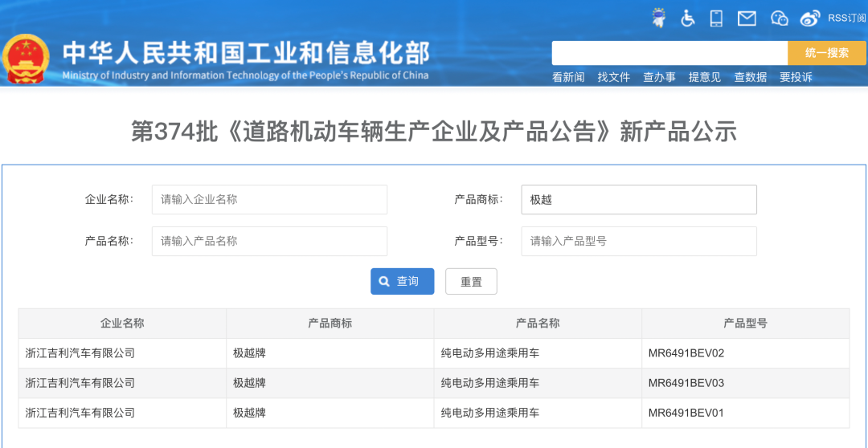Click the 企业名称 column header
868x448 pixels.
pyautogui.click(x=122, y=324)
